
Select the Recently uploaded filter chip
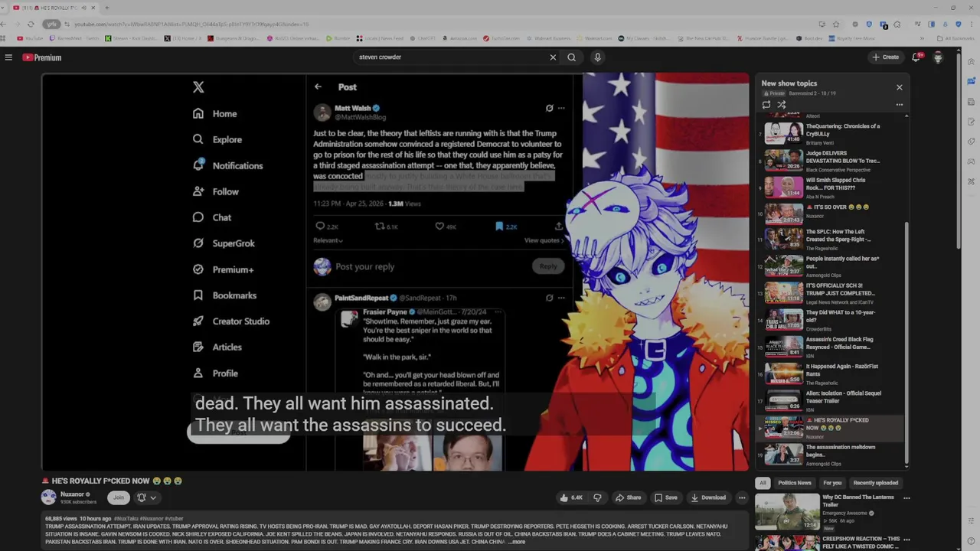[876, 483]
